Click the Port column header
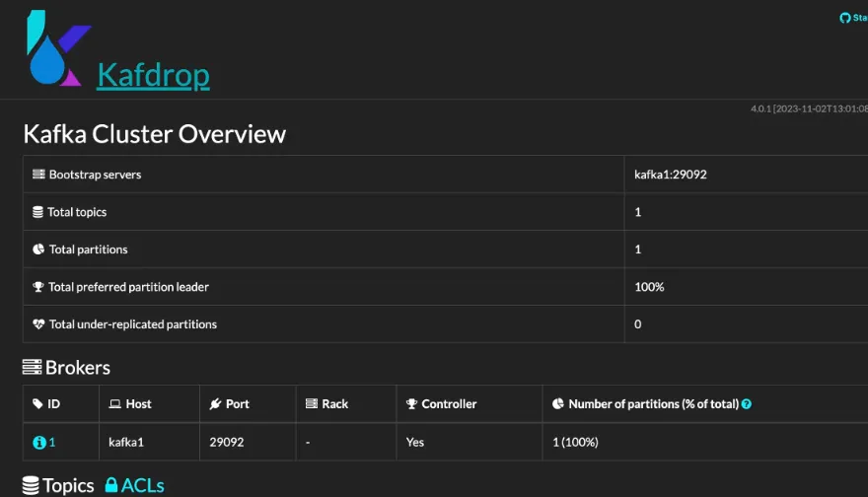 coord(248,404)
